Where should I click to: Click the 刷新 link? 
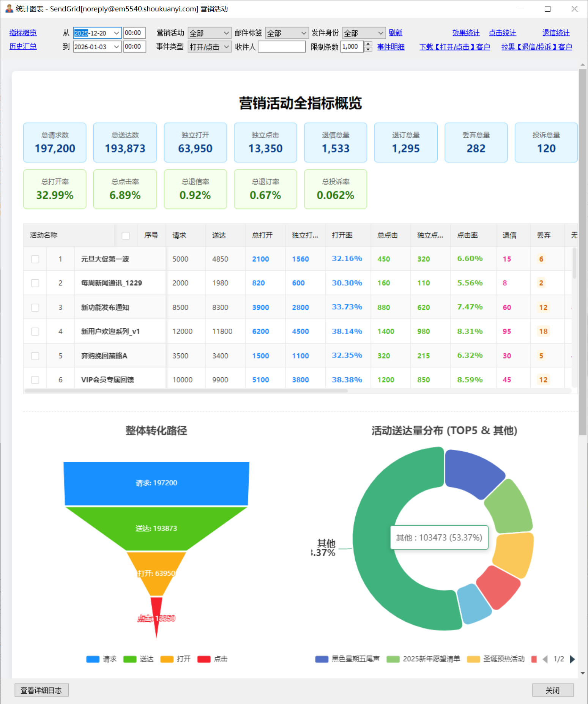coord(395,33)
